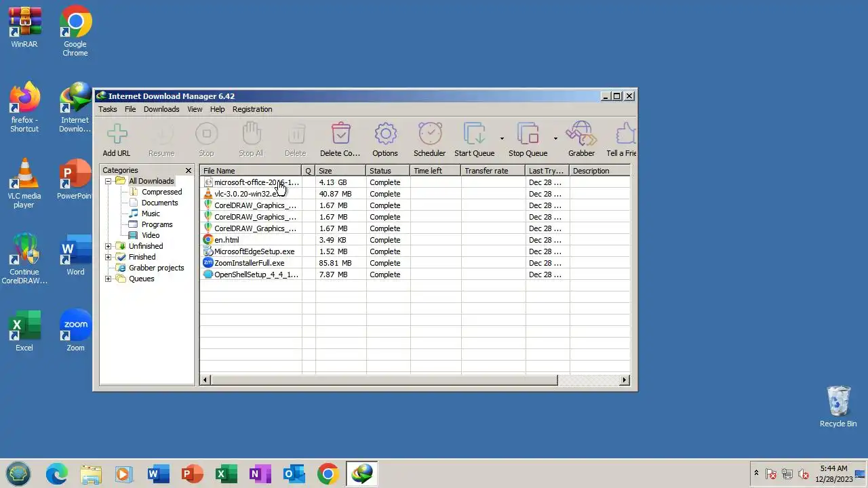The image size is (868, 488).
Task: Open the View menu
Action: point(195,109)
